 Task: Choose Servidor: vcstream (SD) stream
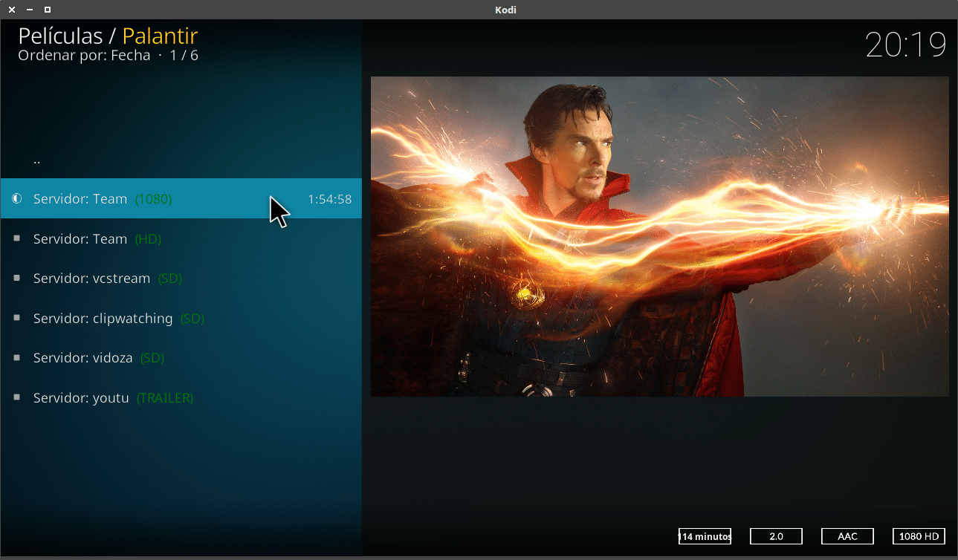point(181,279)
